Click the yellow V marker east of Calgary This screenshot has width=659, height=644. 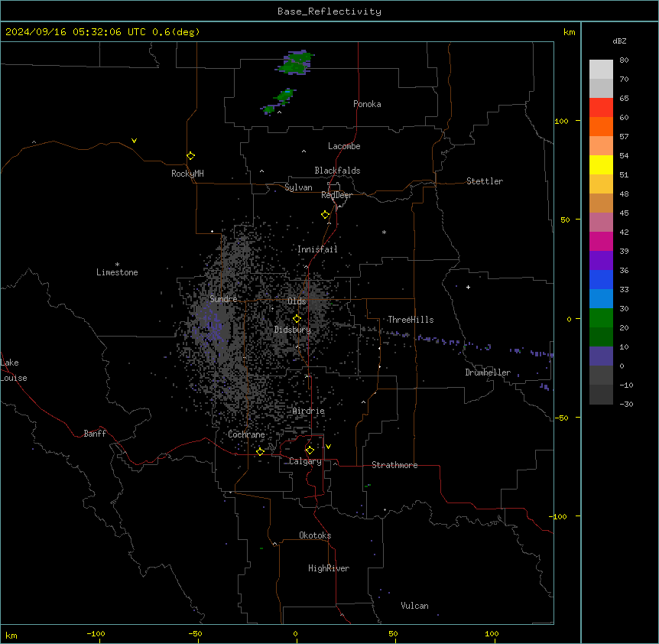pos(328,447)
